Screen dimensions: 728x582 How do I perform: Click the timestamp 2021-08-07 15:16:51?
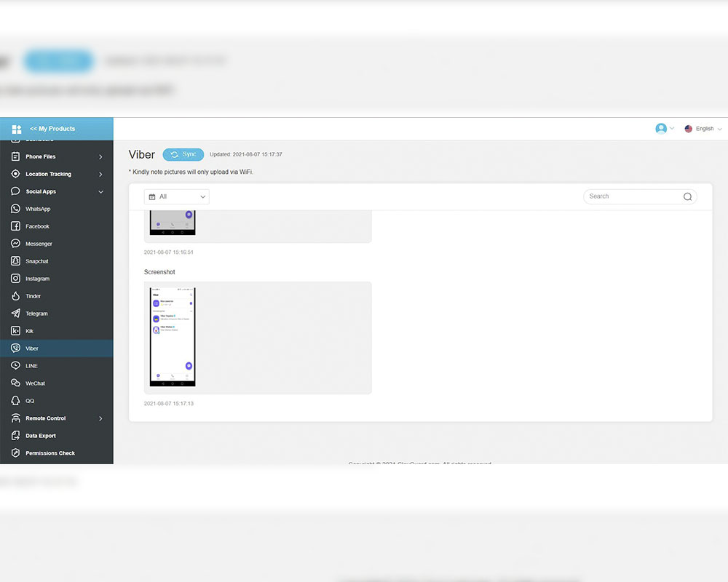169,252
